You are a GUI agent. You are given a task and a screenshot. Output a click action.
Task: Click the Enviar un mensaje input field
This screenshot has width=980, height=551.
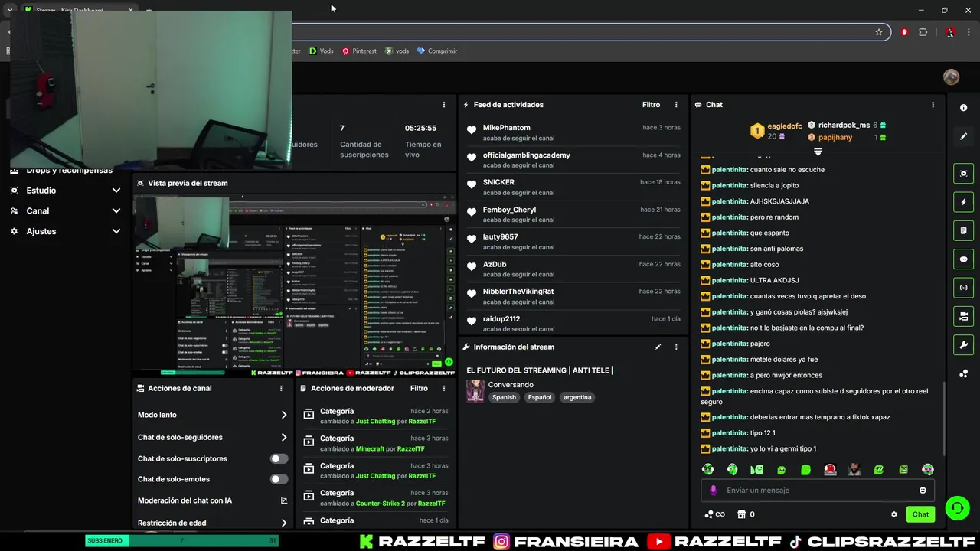[x=817, y=491]
